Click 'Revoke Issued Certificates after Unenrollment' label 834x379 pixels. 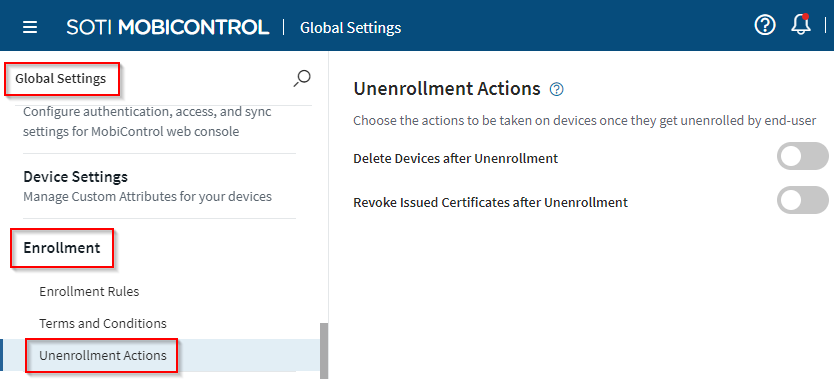pyautogui.click(x=490, y=202)
